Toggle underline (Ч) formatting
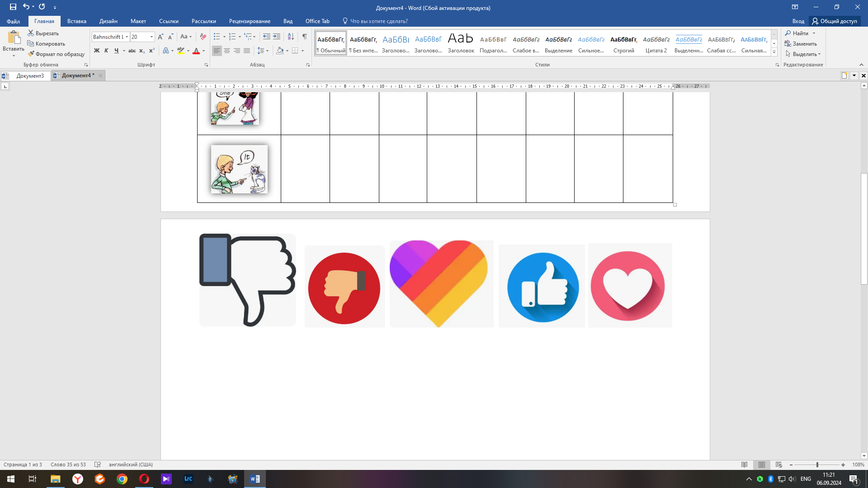This screenshot has width=868, height=488. click(x=117, y=51)
